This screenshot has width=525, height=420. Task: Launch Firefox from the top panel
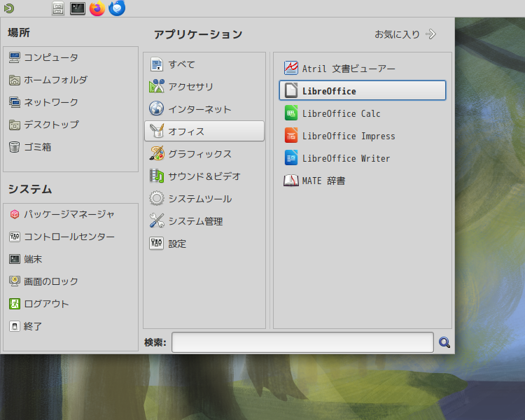pyautogui.click(x=97, y=8)
